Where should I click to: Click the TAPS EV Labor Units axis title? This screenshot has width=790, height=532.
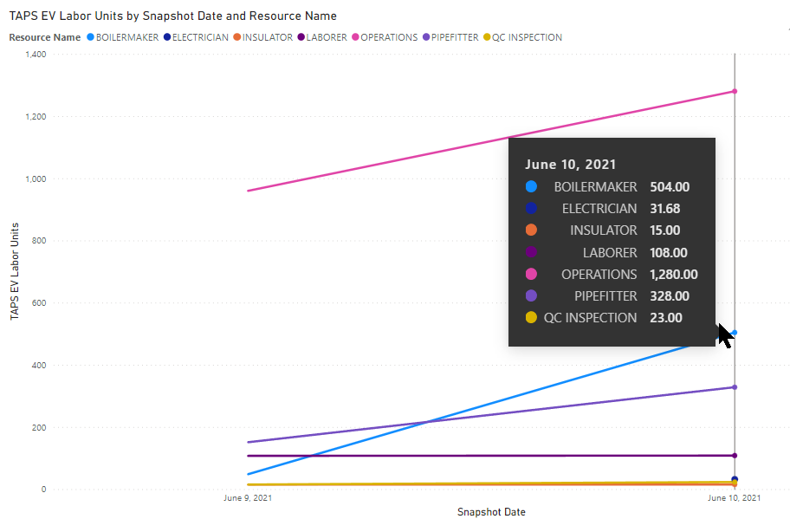[15, 271]
